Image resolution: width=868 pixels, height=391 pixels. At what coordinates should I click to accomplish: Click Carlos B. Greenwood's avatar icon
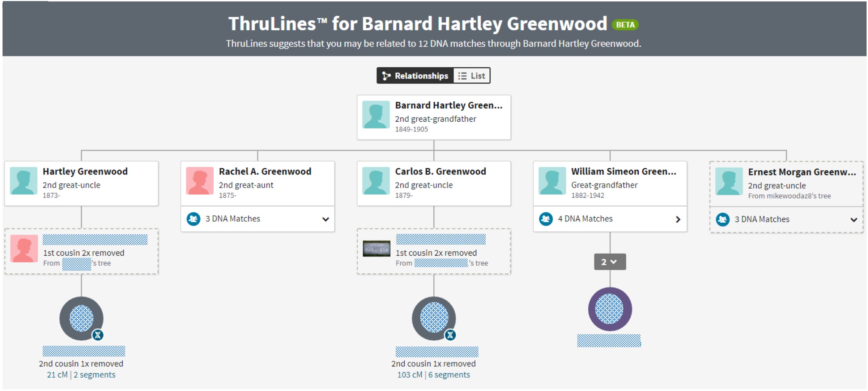point(376,181)
